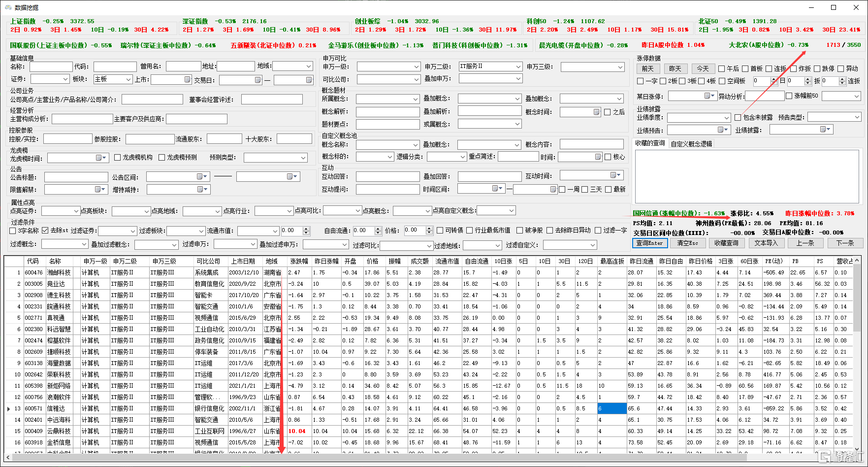868x467 pixels.
Task: Enable the 首板 checkbox
Action: (745, 69)
